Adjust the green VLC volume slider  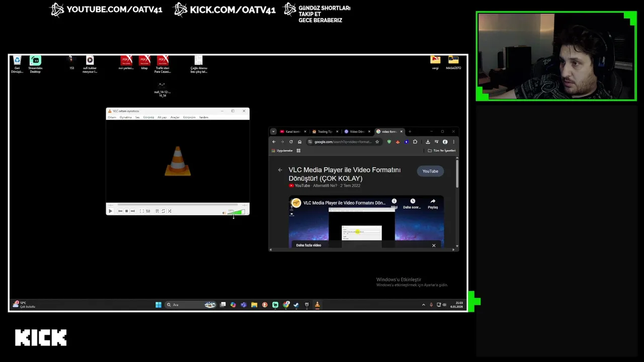tap(236, 212)
